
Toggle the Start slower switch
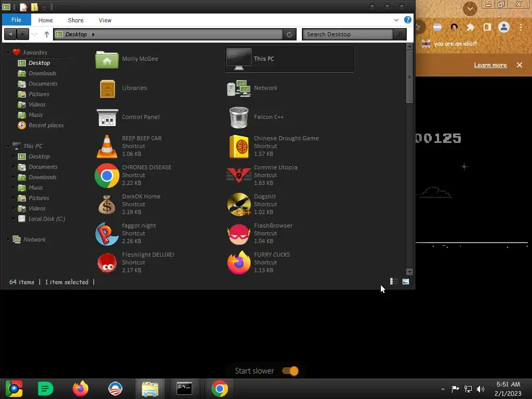(x=290, y=371)
